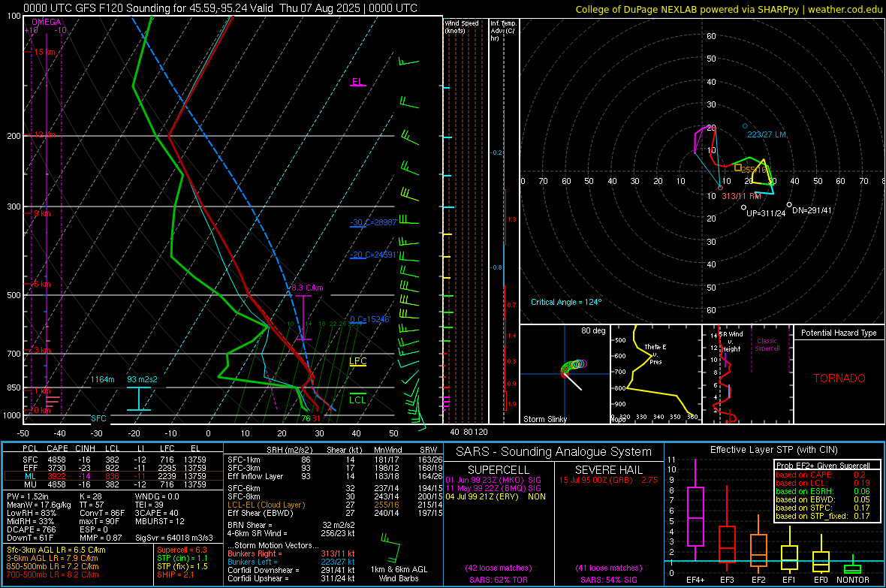The height and width of the screenshot is (588, 886).
Task: Click the SARS - Sounding Analogue System header
Action: pyautogui.click(x=554, y=452)
